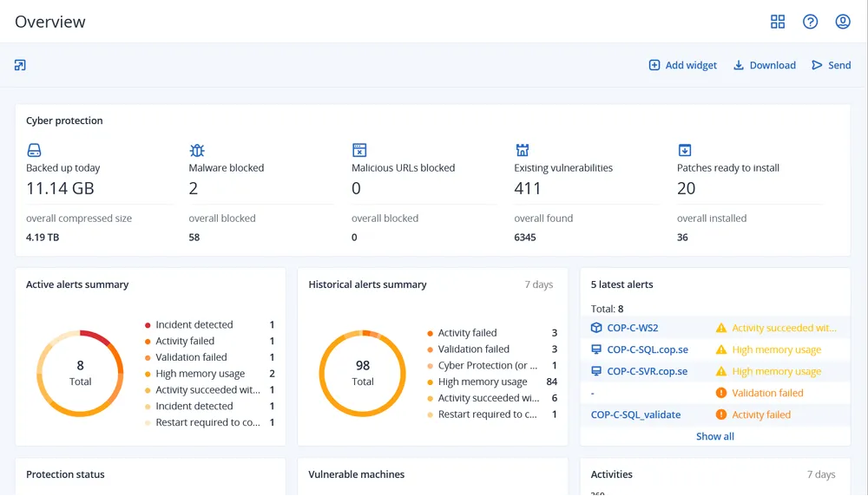Screen dimensions: 868x496
Task: Click the 11.14 GB backed up value
Action: (x=61, y=188)
